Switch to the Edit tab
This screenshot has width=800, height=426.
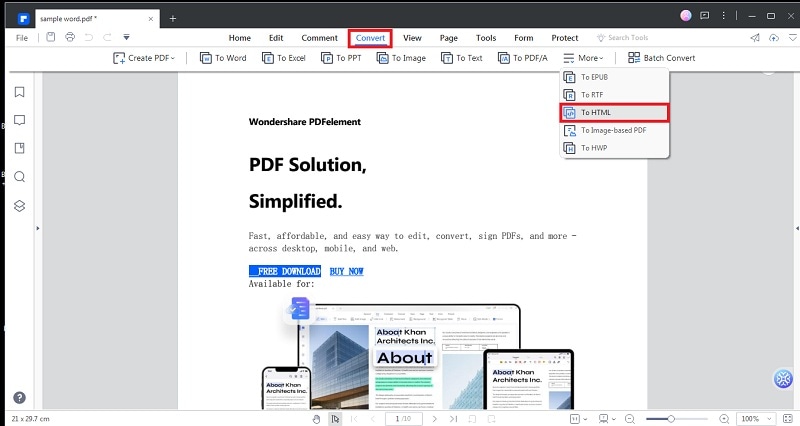(x=276, y=38)
